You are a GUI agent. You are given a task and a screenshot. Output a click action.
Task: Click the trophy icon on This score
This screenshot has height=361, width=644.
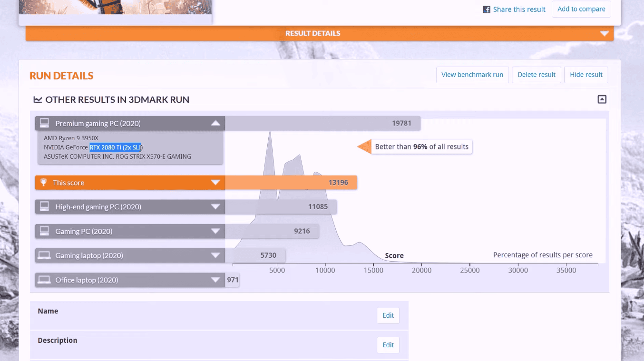(44, 183)
